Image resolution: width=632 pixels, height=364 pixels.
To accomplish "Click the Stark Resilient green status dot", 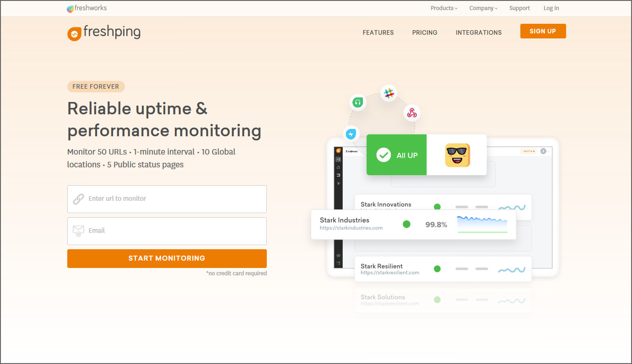I will pyautogui.click(x=437, y=269).
